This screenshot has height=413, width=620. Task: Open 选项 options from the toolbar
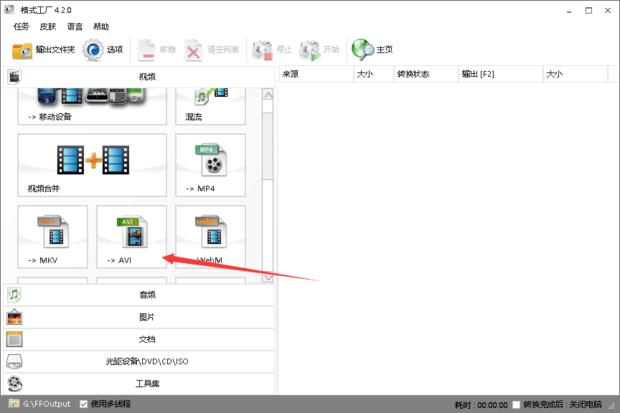coord(104,49)
